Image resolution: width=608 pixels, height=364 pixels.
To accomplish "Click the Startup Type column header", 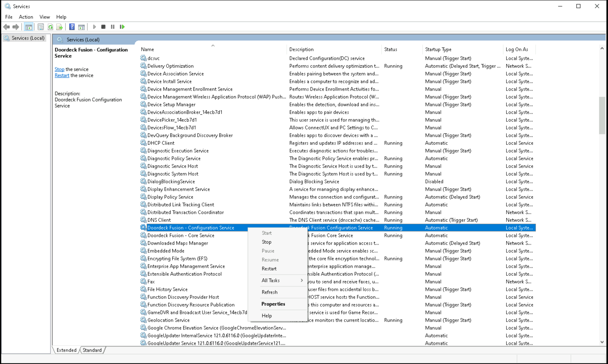I will tap(438, 49).
